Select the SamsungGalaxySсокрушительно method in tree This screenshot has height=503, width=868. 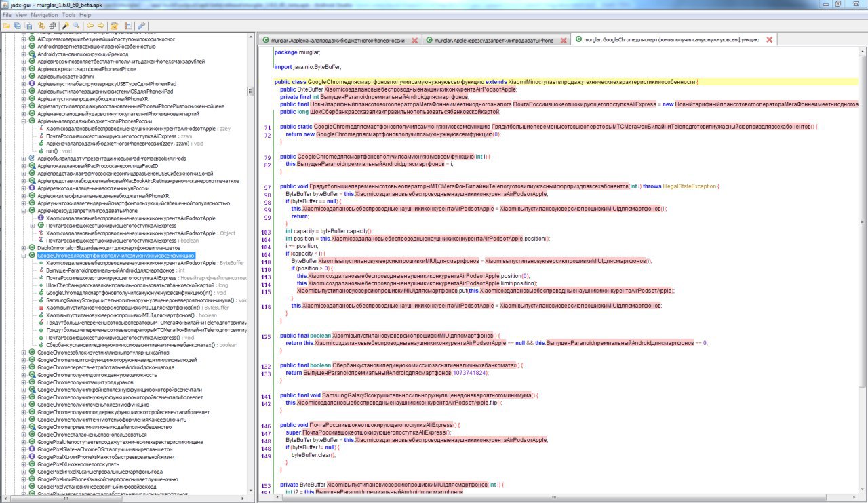point(146,300)
